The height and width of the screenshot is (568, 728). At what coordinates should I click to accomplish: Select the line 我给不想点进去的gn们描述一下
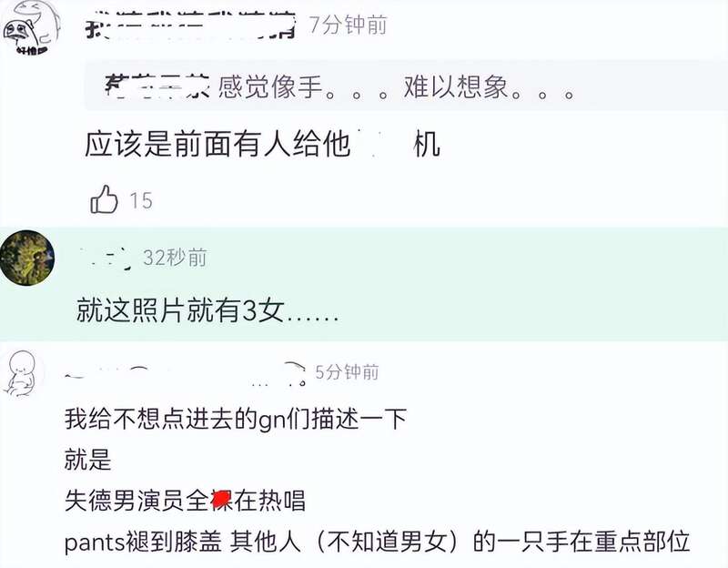(236, 419)
